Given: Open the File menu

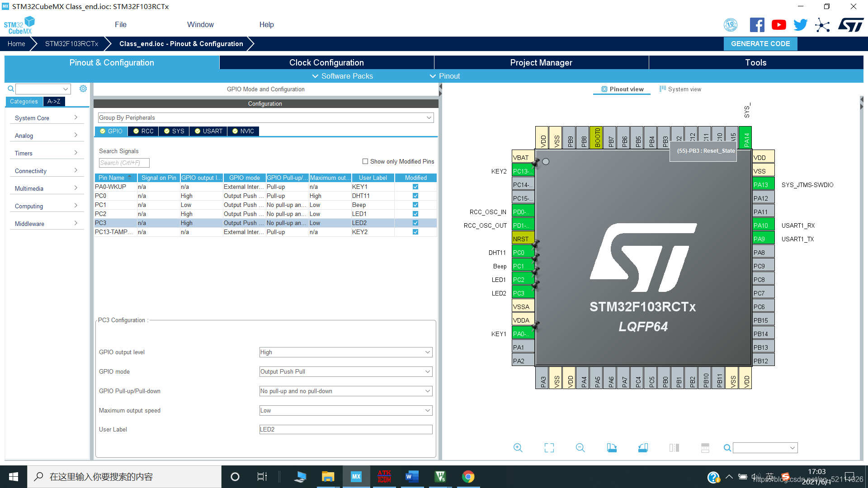Looking at the screenshot, I should (121, 24).
